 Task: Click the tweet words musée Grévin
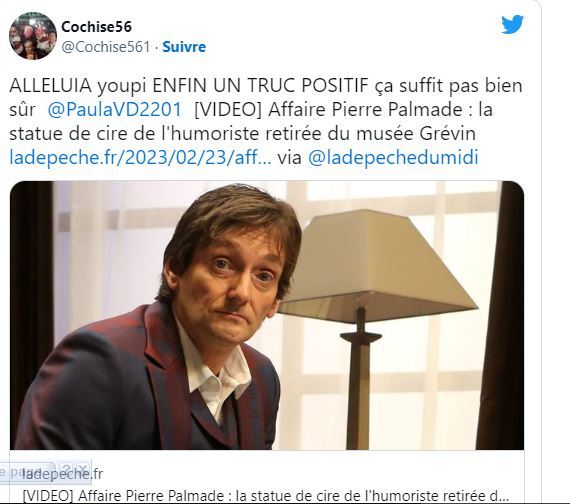(416, 133)
